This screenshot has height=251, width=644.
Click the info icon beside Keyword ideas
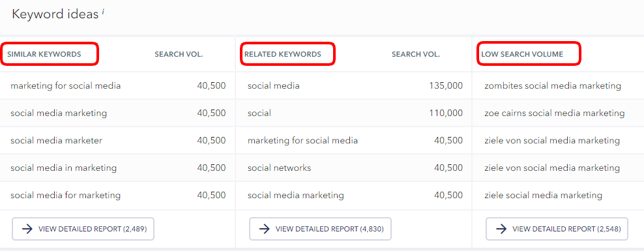103,12
